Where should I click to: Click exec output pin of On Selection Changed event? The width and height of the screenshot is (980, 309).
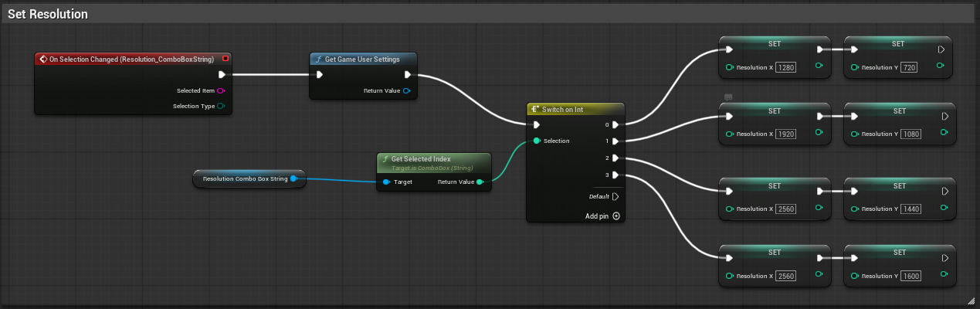(x=222, y=75)
